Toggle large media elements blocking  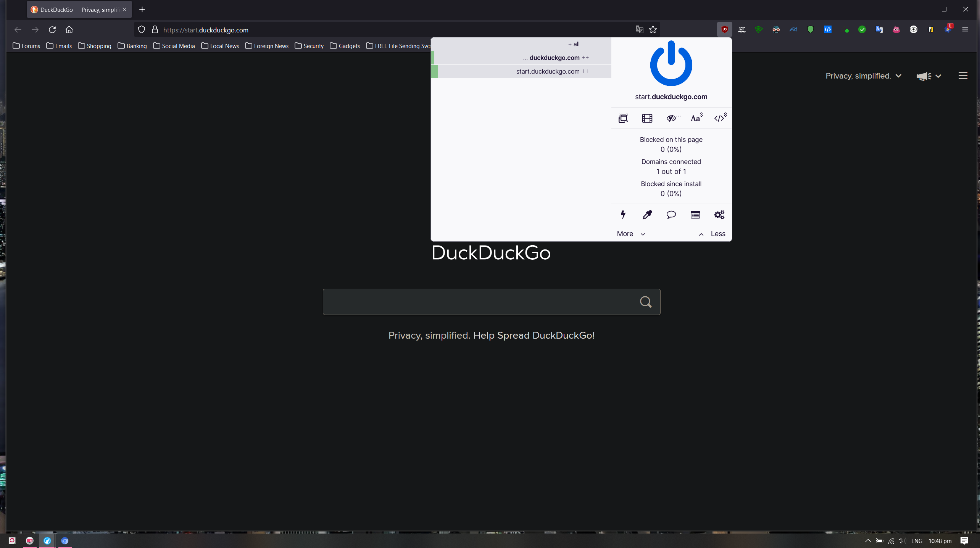[x=647, y=118]
